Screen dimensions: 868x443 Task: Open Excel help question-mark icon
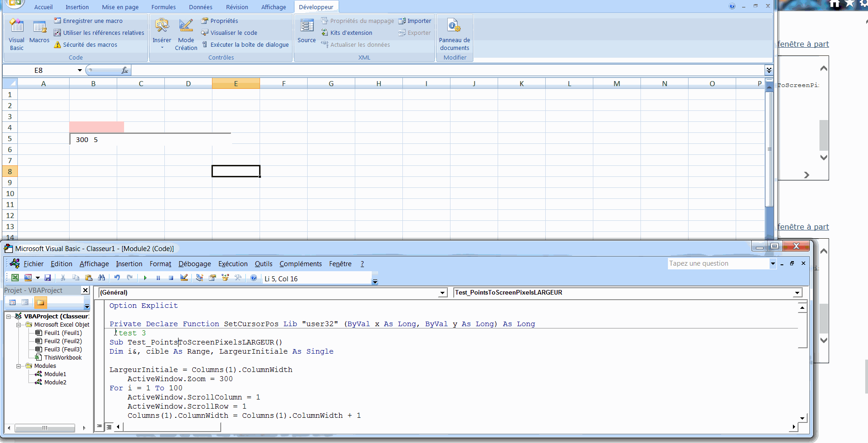click(732, 6)
